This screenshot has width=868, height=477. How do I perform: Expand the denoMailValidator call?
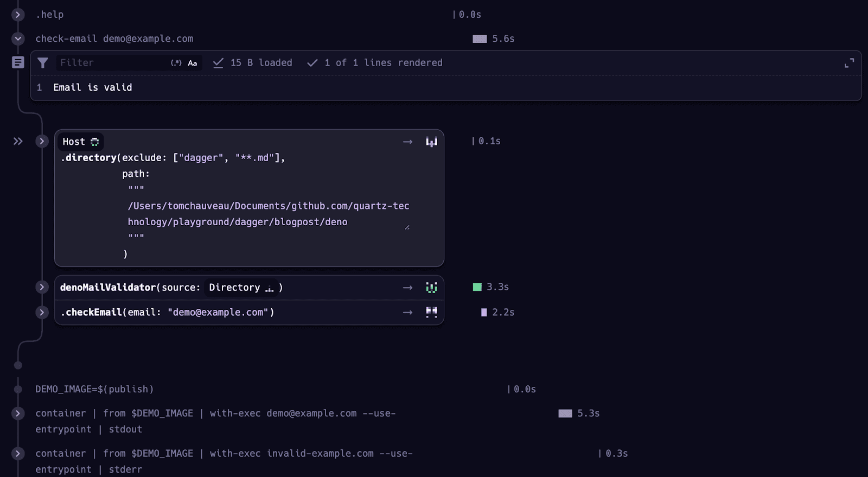42,287
